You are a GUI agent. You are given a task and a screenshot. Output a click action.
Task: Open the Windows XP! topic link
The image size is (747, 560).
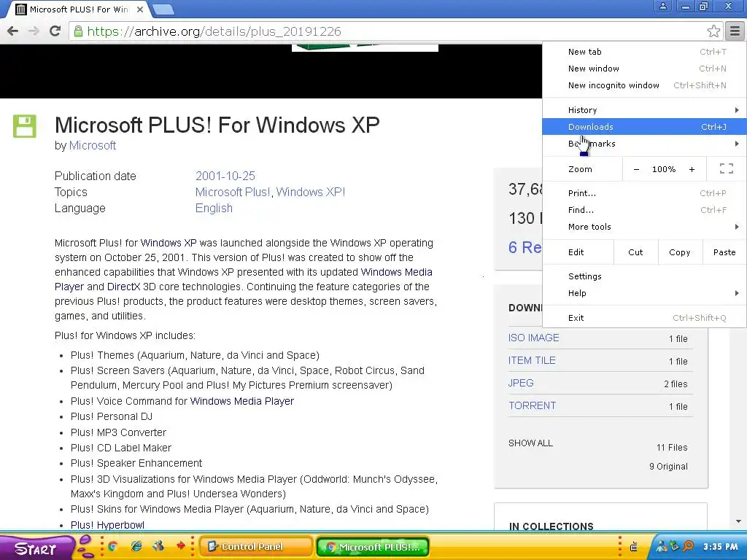[x=311, y=192]
